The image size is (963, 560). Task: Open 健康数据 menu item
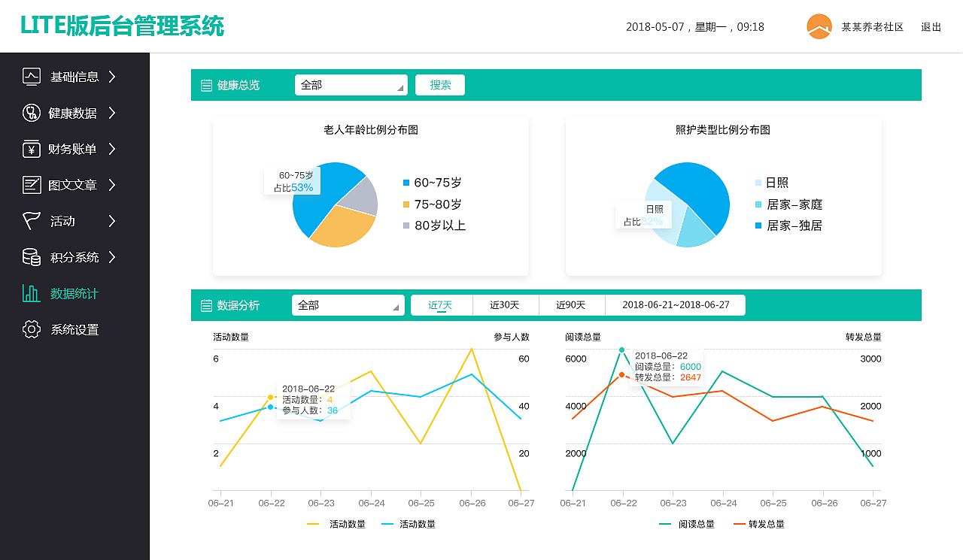point(73,113)
